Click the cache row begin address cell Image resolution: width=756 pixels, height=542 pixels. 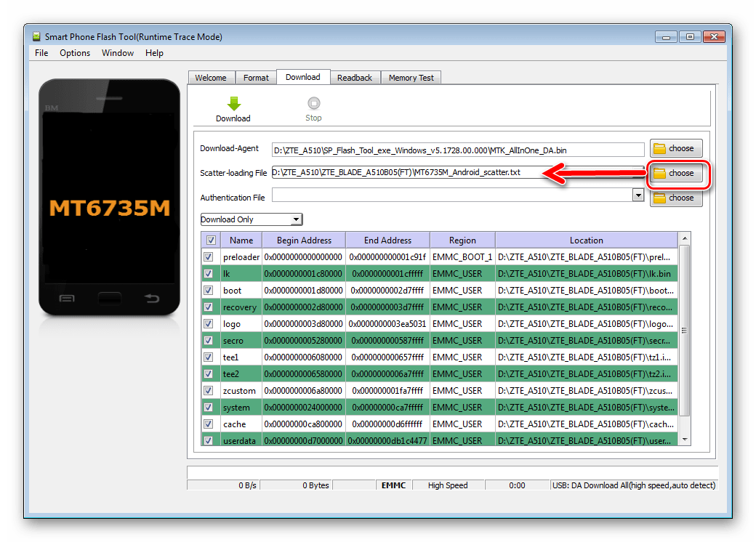pyautogui.click(x=304, y=424)
